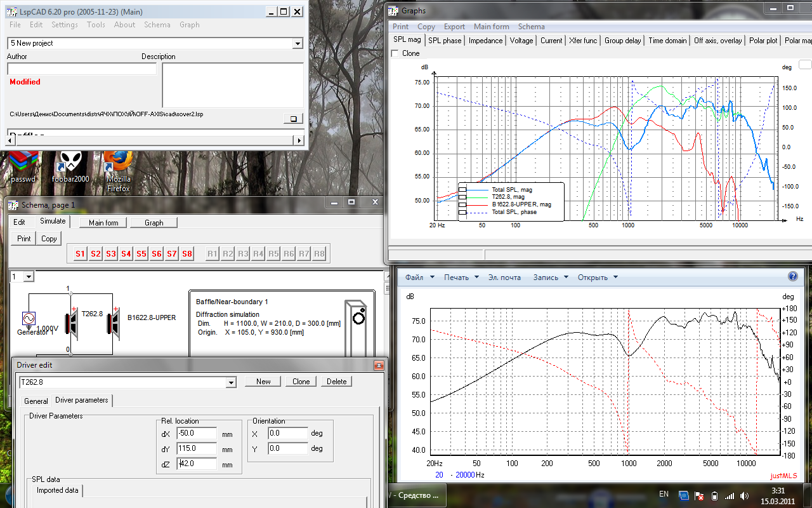
Task: Toggle B1622.8-UPPER, mag legend box
Action: coord(462,204)
